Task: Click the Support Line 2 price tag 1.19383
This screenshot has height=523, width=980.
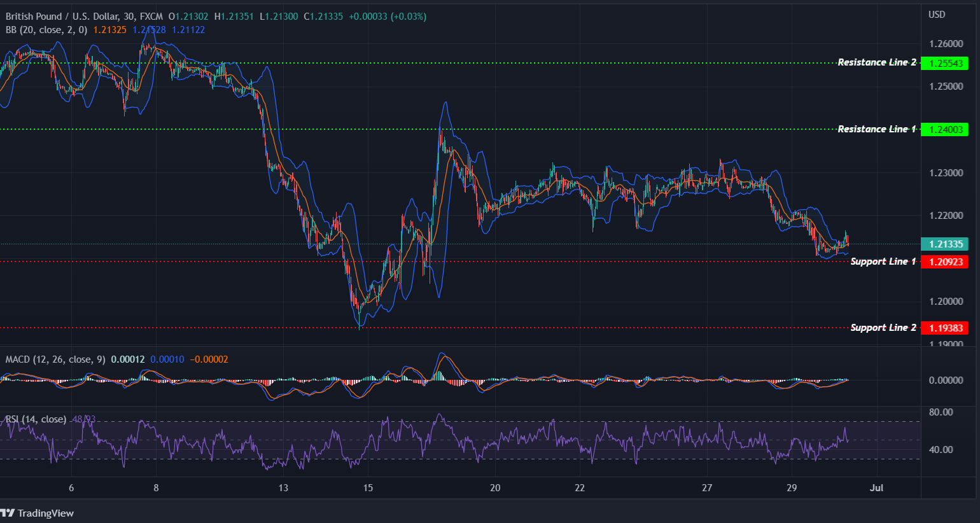Action: point(945,328)
